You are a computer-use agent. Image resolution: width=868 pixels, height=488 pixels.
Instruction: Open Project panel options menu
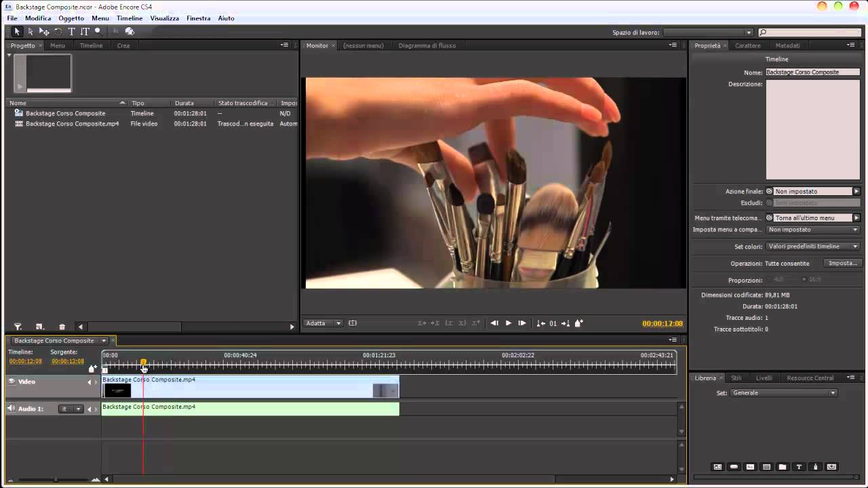coord(285,45)
